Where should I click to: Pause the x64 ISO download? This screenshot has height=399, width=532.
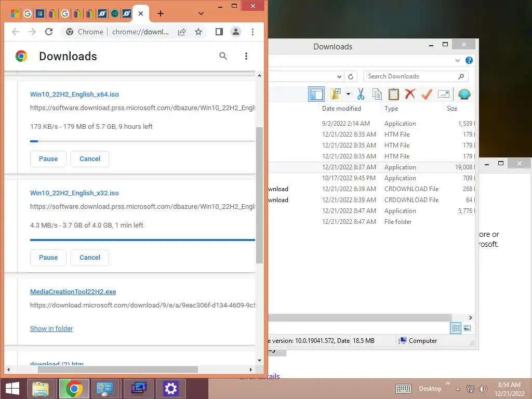pos(48,159)
